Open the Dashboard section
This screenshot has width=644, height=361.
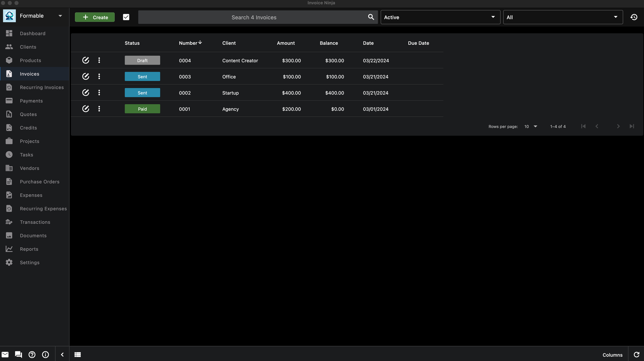pos(33,33)
